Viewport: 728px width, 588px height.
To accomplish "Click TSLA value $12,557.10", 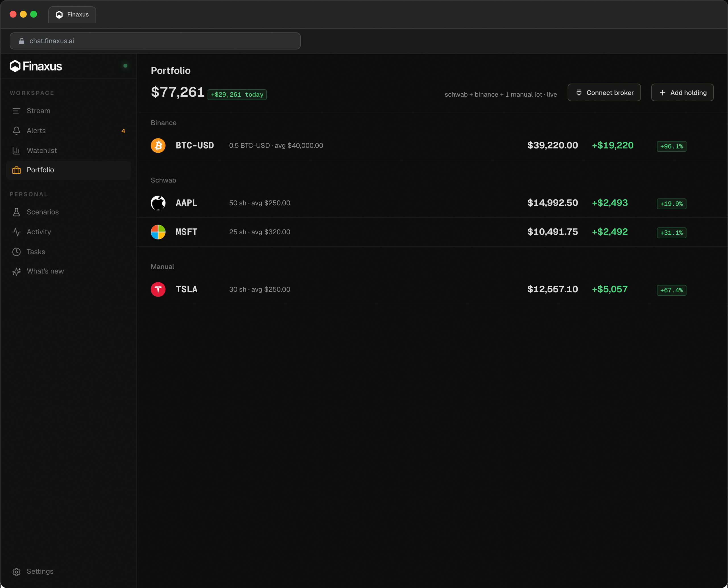I will pos(553,289).
